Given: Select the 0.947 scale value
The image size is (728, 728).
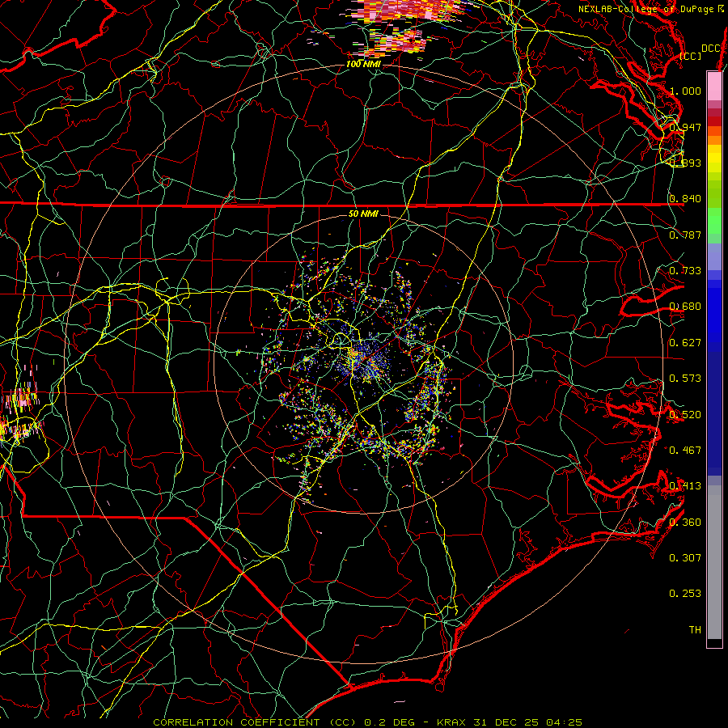Looking at the screenshot, I should (685, 127).
